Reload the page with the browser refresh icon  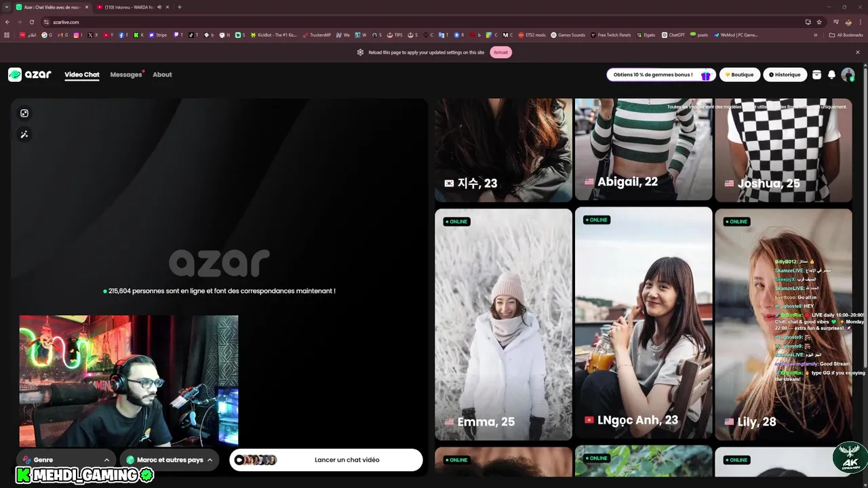31,22
